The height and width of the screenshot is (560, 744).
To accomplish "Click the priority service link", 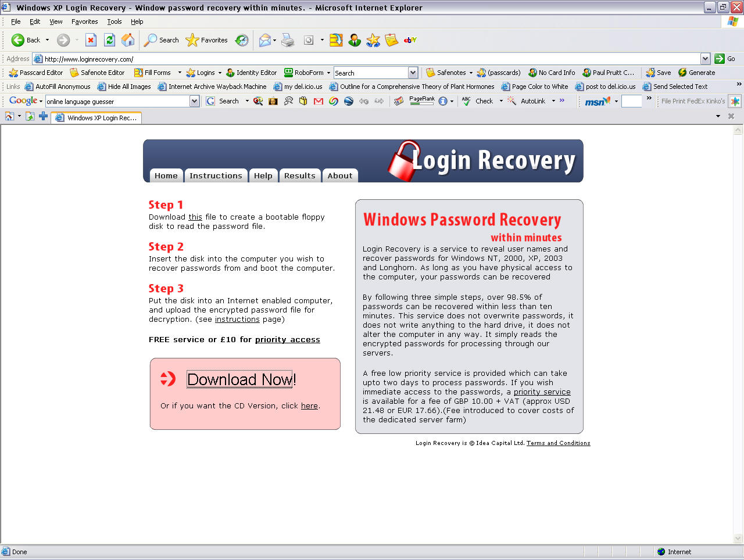I will click(542, 392).
